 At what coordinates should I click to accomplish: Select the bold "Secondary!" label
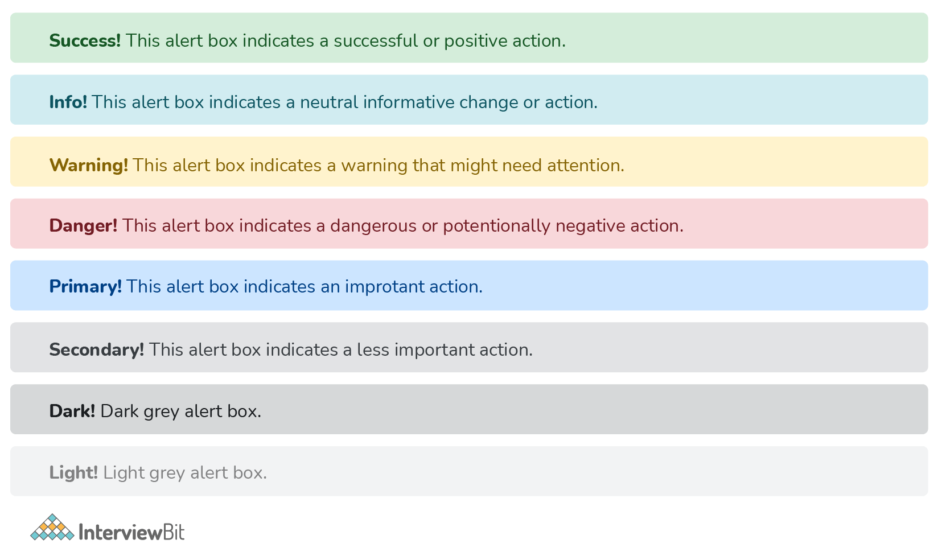(x=97, y=349)
